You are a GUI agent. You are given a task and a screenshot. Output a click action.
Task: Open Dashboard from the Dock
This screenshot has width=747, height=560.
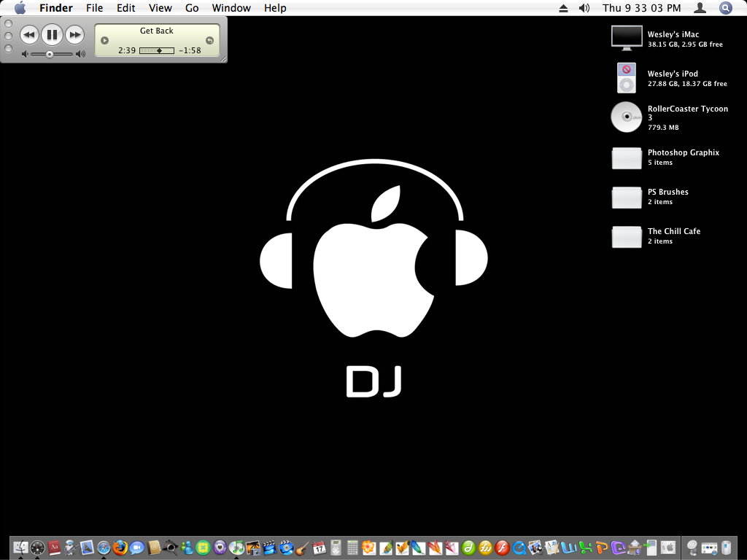tap(37, 548)
